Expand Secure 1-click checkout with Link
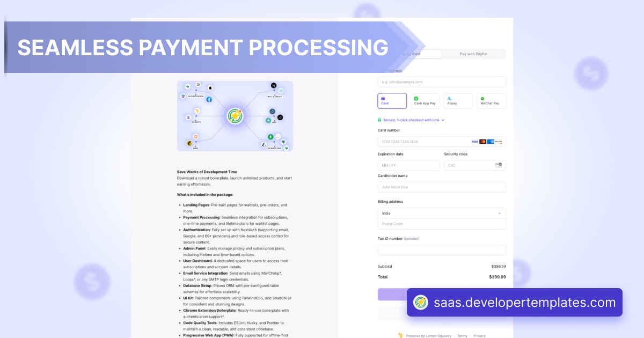Viewport: 644px width, 338px height. [411, 120]
